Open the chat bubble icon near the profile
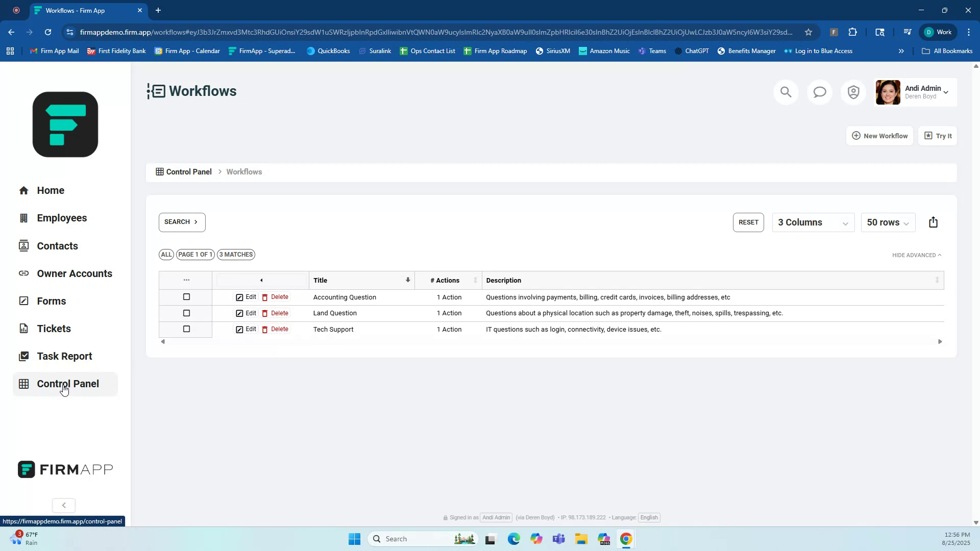Image resolution: width=980 pixels, height=551 pixels. 819,92
